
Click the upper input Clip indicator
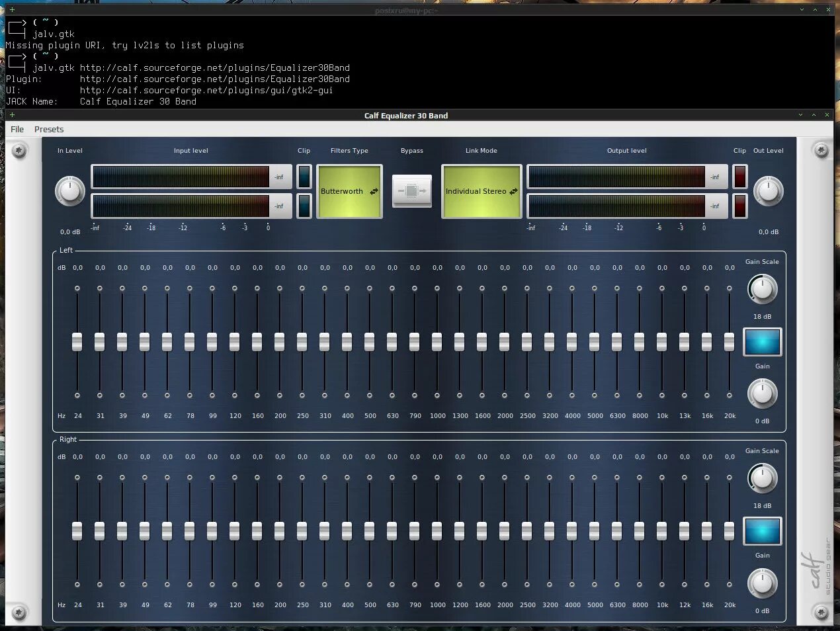click(304, 177)
